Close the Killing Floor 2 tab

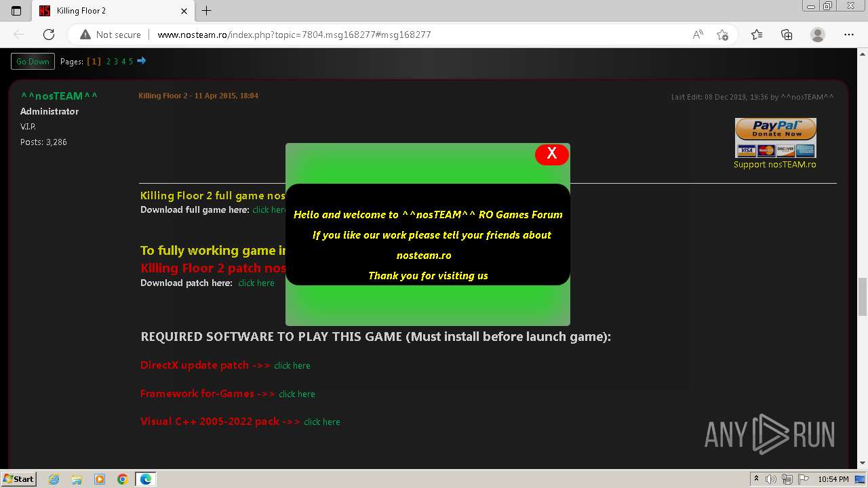(184, 11)
